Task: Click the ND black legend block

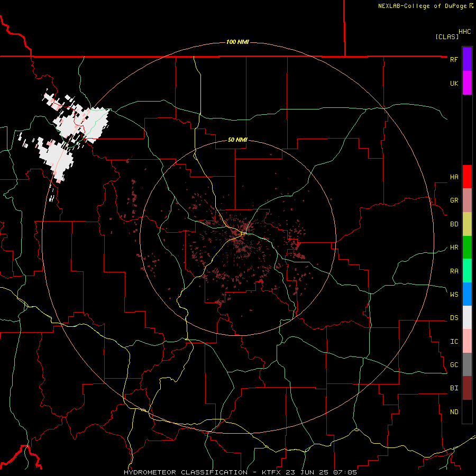Action: (467, 411)
